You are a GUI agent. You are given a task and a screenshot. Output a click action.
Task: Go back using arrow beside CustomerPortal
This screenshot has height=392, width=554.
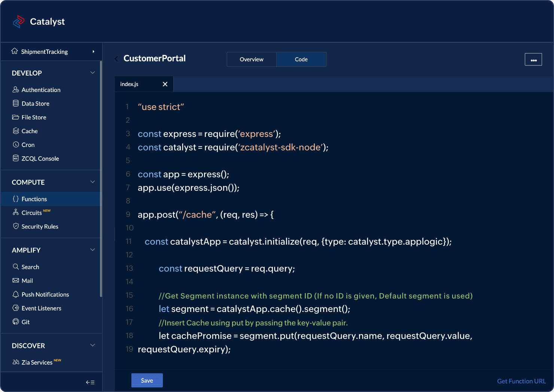tap(116, 59)
